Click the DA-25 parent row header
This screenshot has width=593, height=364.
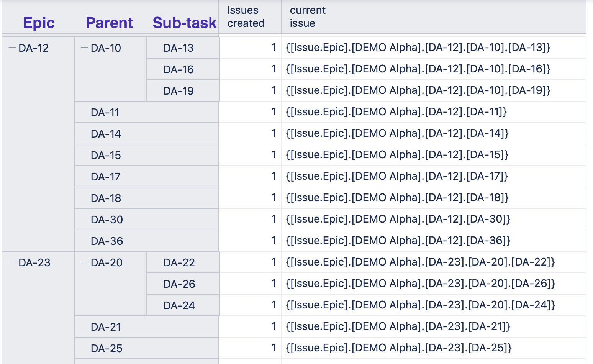tap(146, 348)
